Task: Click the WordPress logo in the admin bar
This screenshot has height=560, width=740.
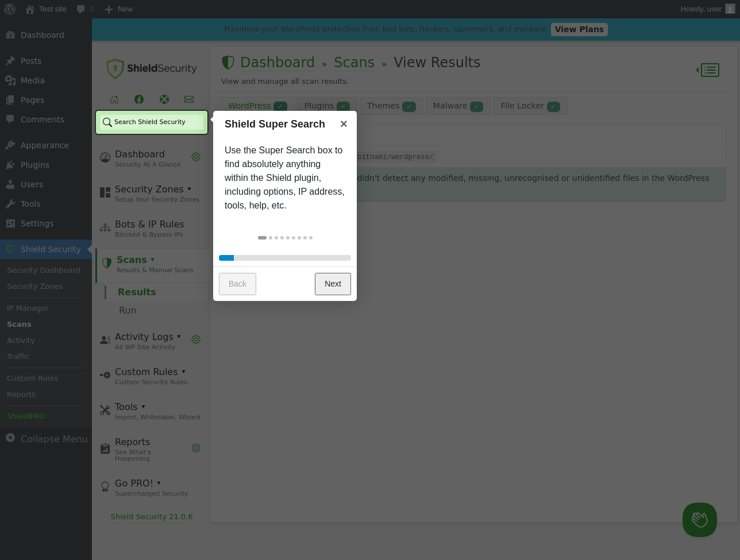Action: pyautogui.click(x=10, y=9)
